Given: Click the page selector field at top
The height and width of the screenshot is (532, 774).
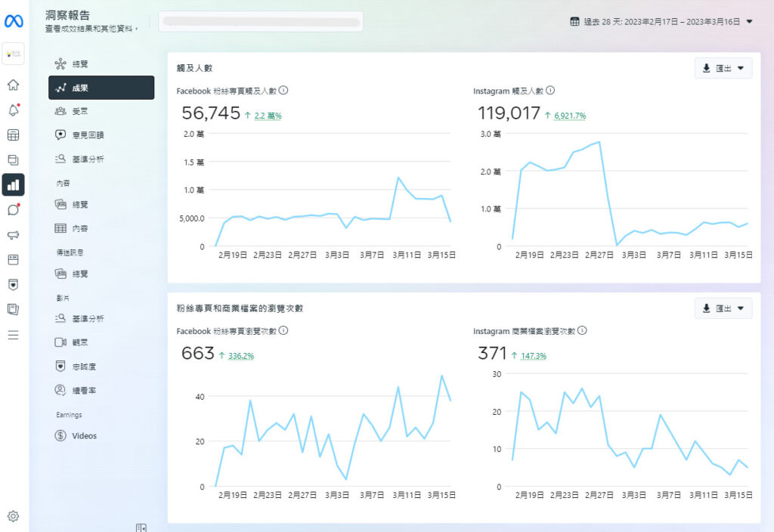Looking at the screenshot, I should coord(262,21).
